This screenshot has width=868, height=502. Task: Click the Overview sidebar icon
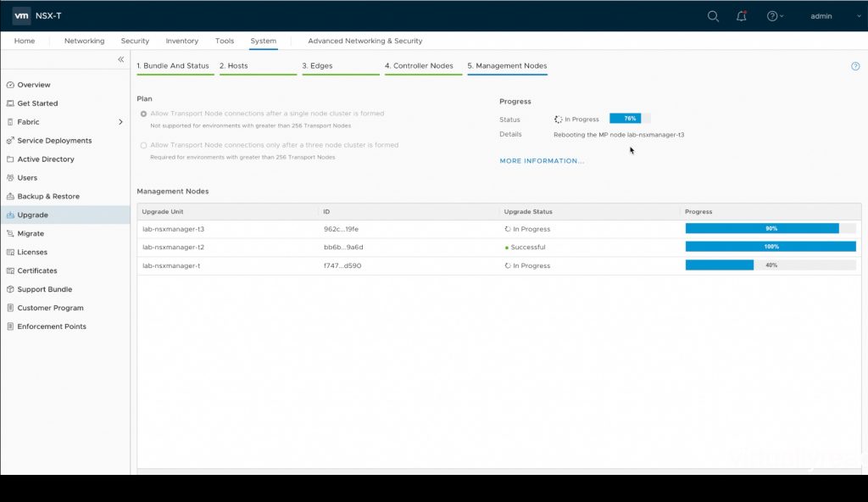pyautogui.click(x=10, y=85)
